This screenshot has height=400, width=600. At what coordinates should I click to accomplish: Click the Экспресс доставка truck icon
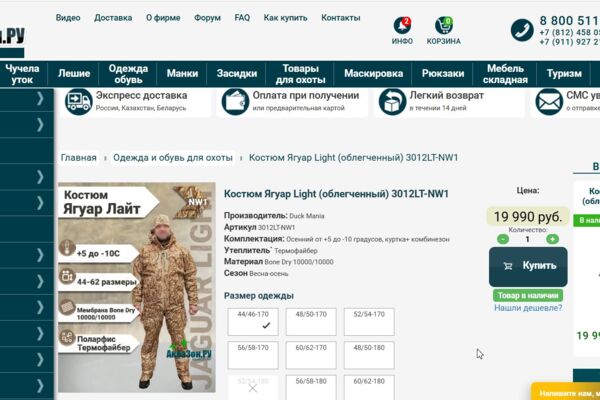coord(78,101)
